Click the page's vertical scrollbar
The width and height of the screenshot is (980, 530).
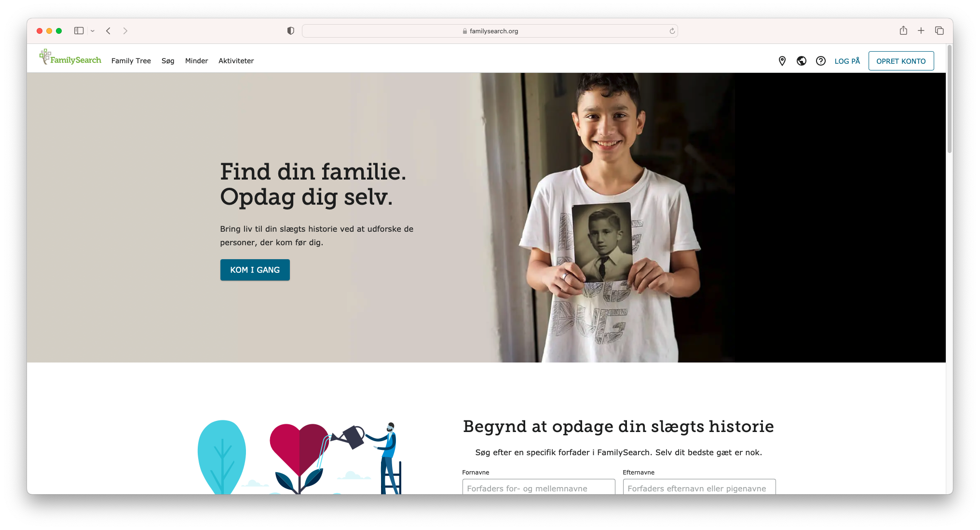click(x=950, y=99)
